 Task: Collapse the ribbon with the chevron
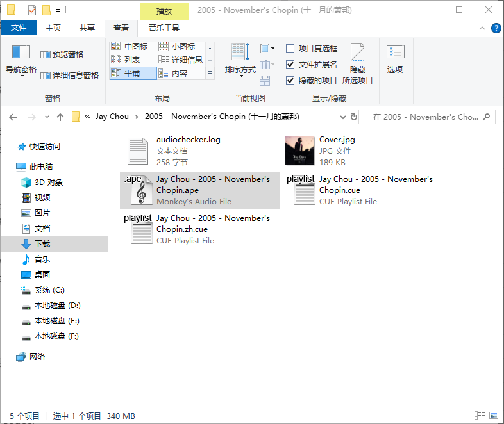click(x=482, y=28)
